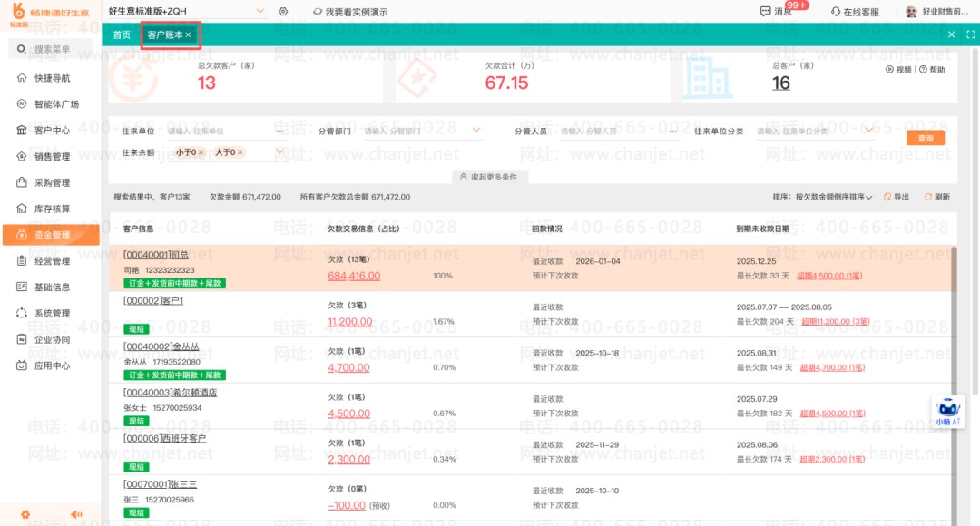Screen dimensions: 980x526
Task: Open the 快捷导航 sidebar item
Action: (x=51, y=78)
